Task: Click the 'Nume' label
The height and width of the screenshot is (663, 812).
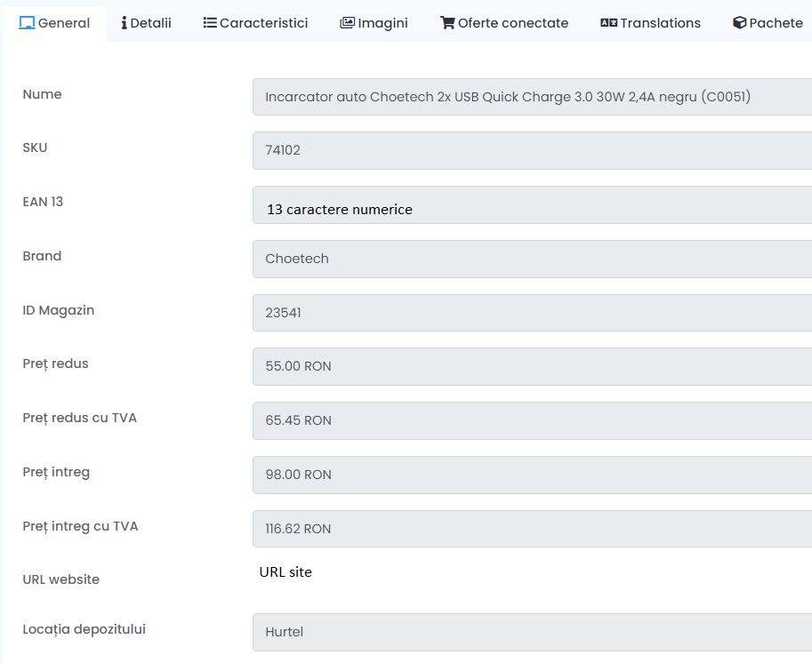Action: tap(42, 94)
